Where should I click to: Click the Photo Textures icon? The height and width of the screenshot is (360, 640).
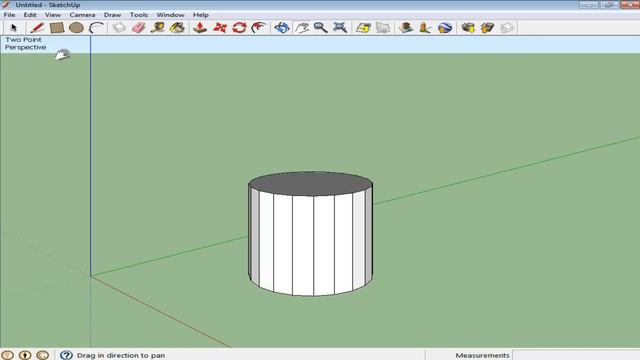point(425,28)
